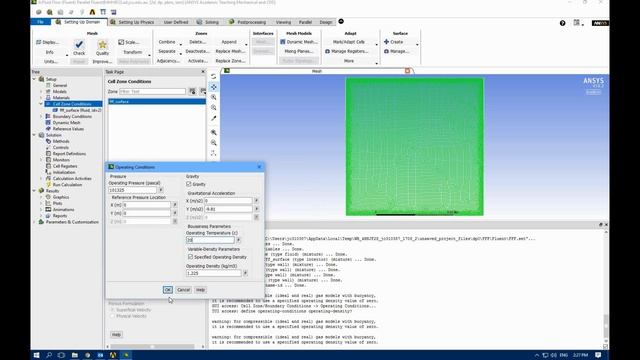This screenshot has width=640, height=360.
Task: Open Surface Manage option
Action: point(396,51)
